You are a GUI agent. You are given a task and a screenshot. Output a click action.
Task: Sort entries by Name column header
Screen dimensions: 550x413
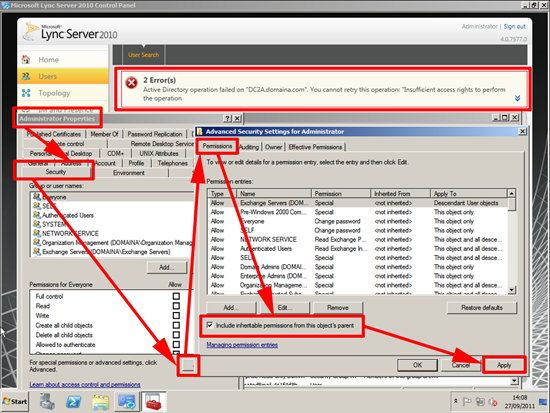[x=274, y=193]
